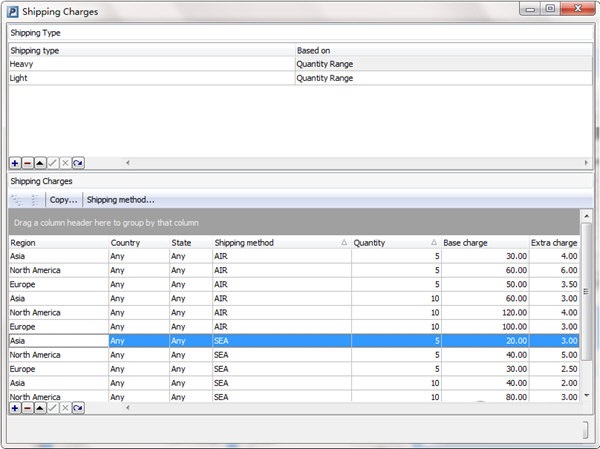Viewport: 600px width, 449px height.
Task: Add a new shipping type with plus icon
Action: click(15, 163)
